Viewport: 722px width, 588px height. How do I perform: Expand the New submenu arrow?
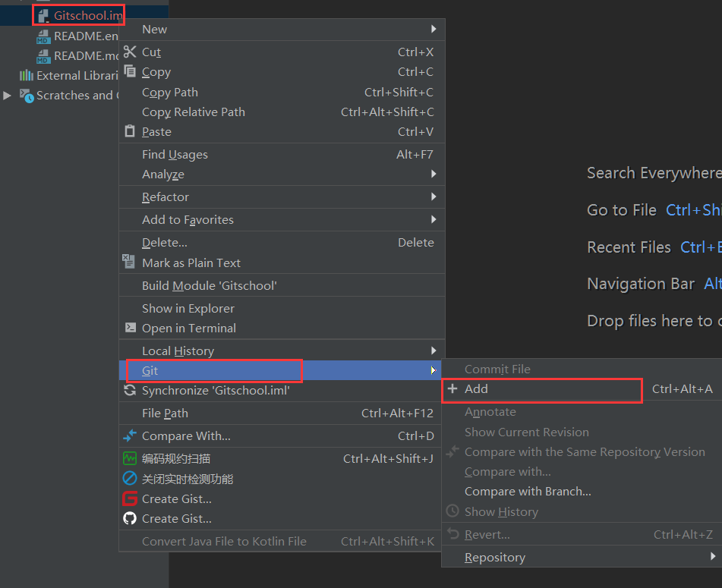434,29
